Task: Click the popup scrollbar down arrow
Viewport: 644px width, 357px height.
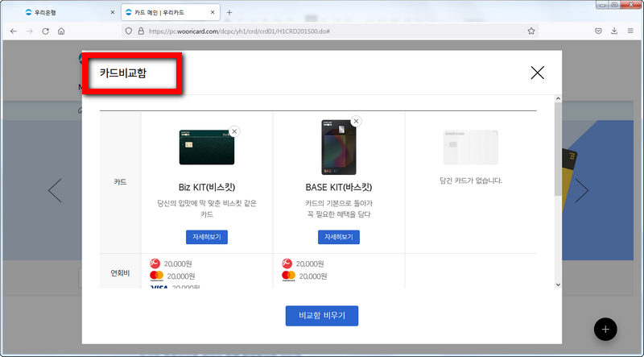Action: pos(558,284)
